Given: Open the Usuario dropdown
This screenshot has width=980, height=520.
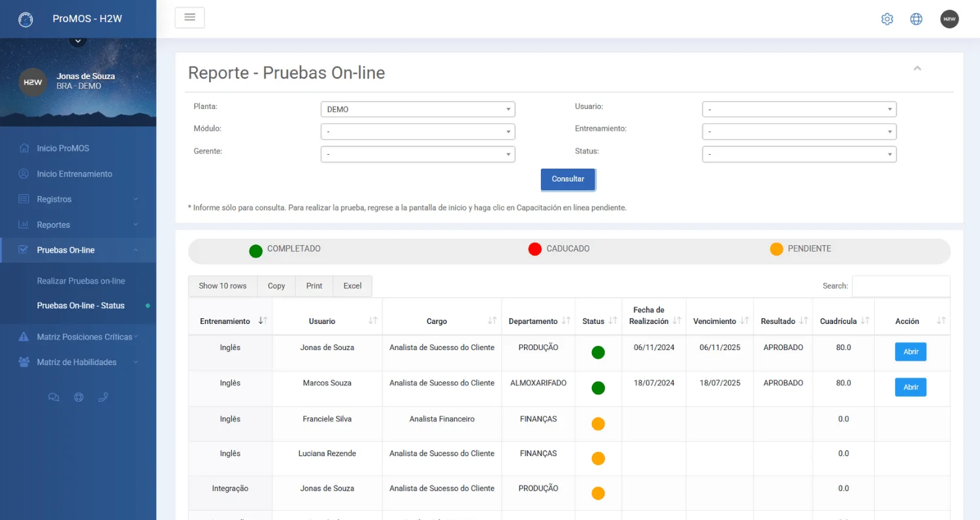Looking at the screenshot, I should [x=799, y=109].
